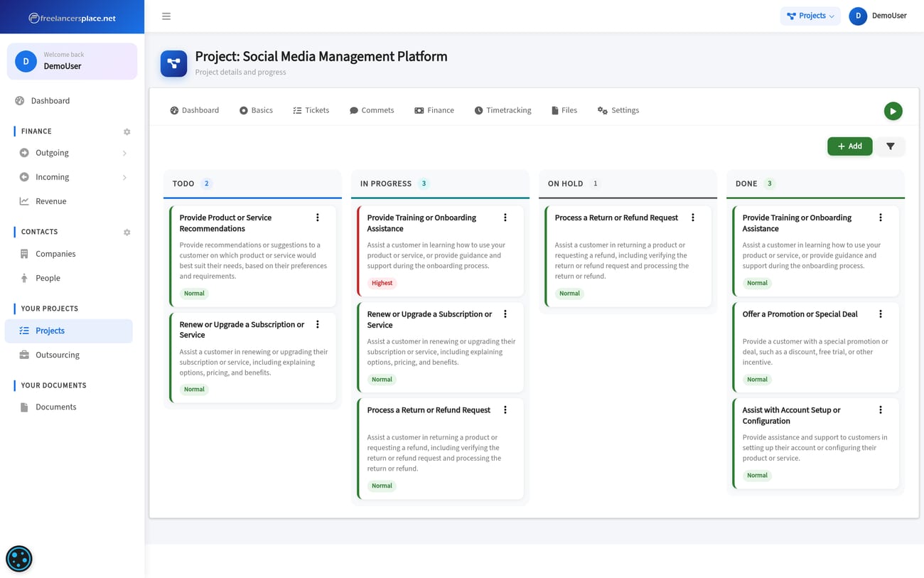Image resolution: width=924 pixels, height=578 pixels.
Task: Open In Progress ticket Provide Training or Onboarding Assistance
Action: [421, 223]
